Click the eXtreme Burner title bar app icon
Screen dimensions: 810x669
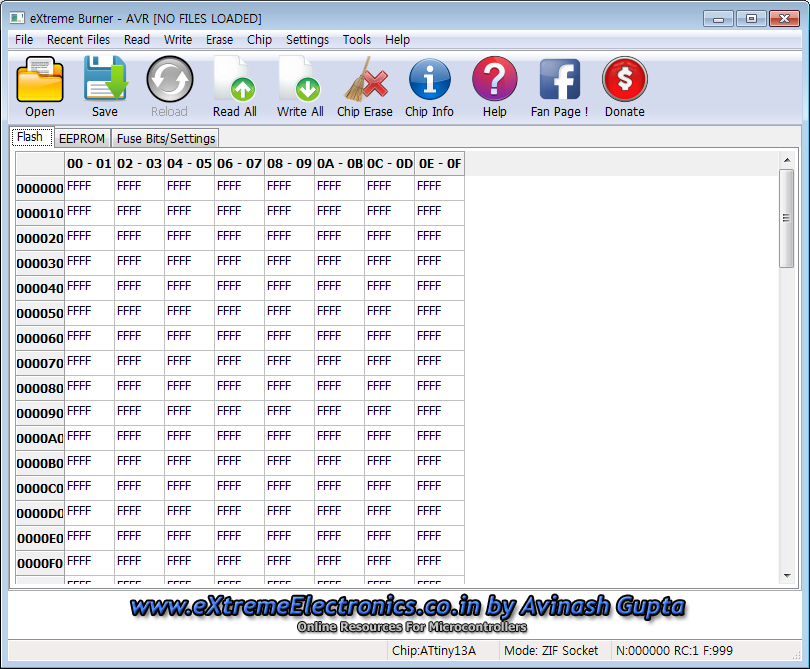(17, 18)
